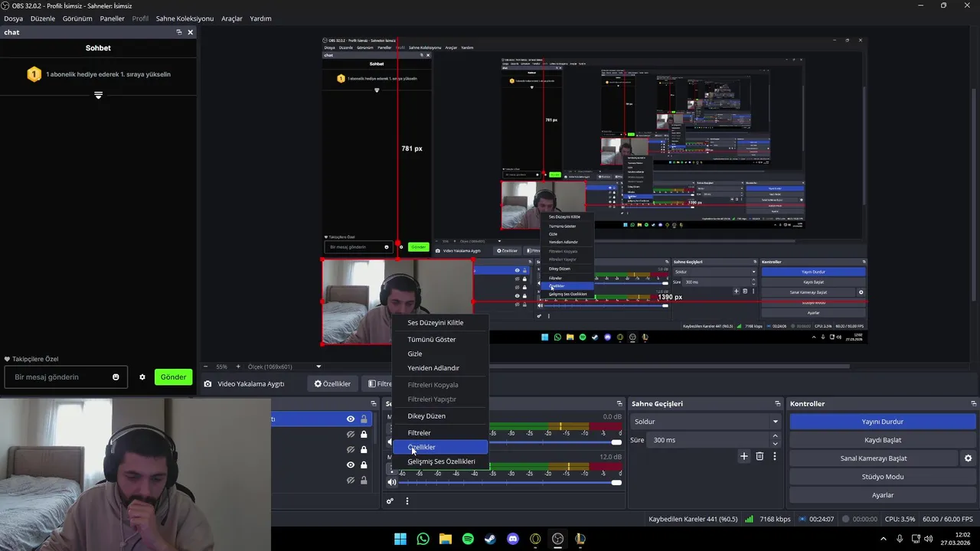Toggle lock on the selected highlighted source
The width and height of the screenshot is (980, 551).
tap(364, 419)
